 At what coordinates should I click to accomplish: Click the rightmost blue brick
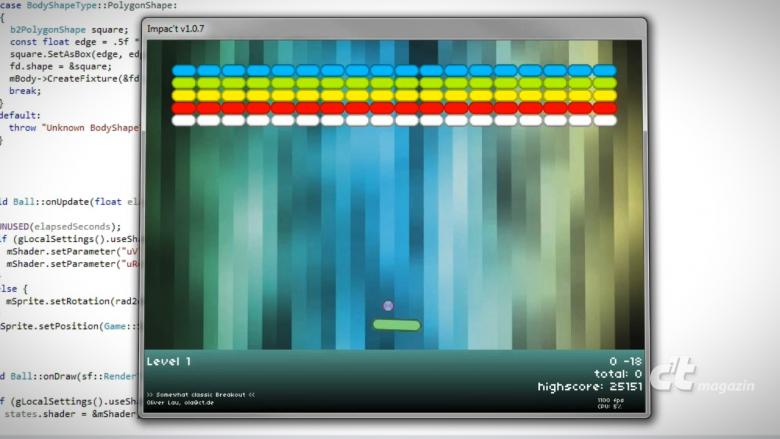pos(605,71)
